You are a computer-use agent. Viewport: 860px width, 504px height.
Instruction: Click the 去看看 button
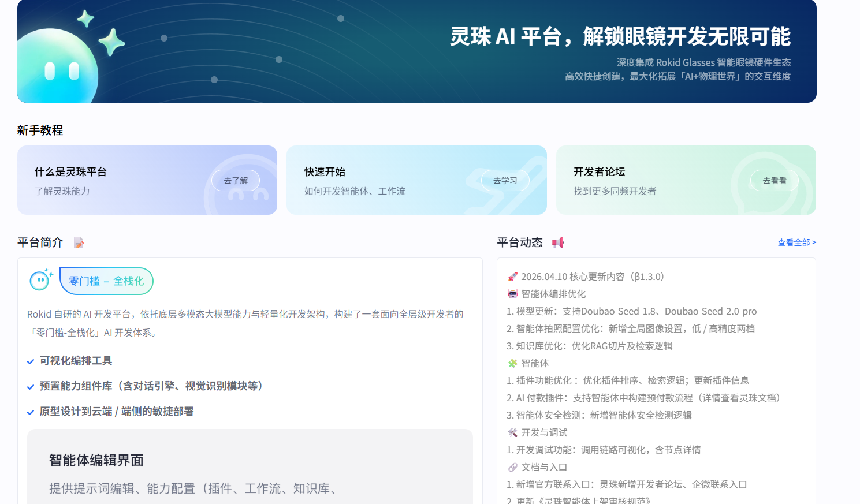pyautogui.click(x=774, y=180)
